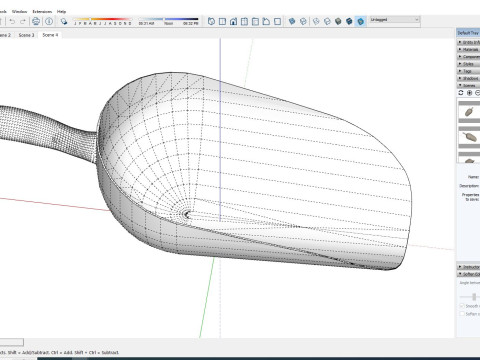Select the Left view icon

pyautogui.click(x=266, y=22)
